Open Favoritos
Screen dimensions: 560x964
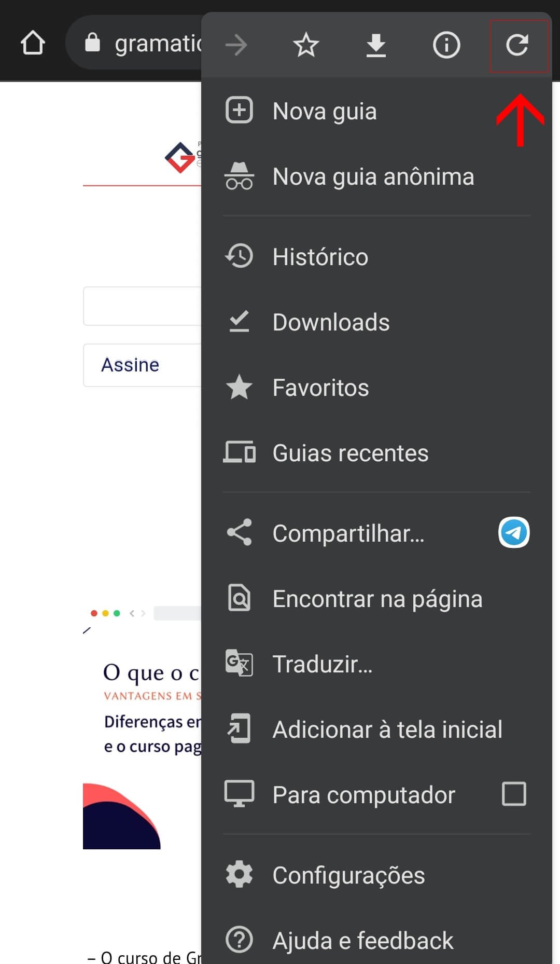320,388
